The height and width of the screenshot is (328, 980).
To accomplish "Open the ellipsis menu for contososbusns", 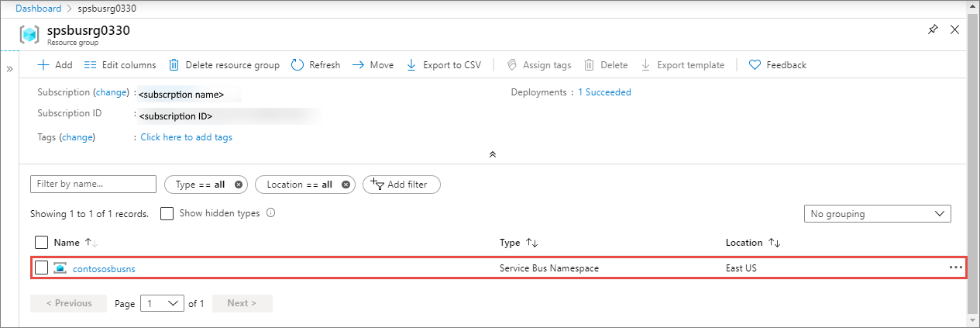I will [955, 268].
